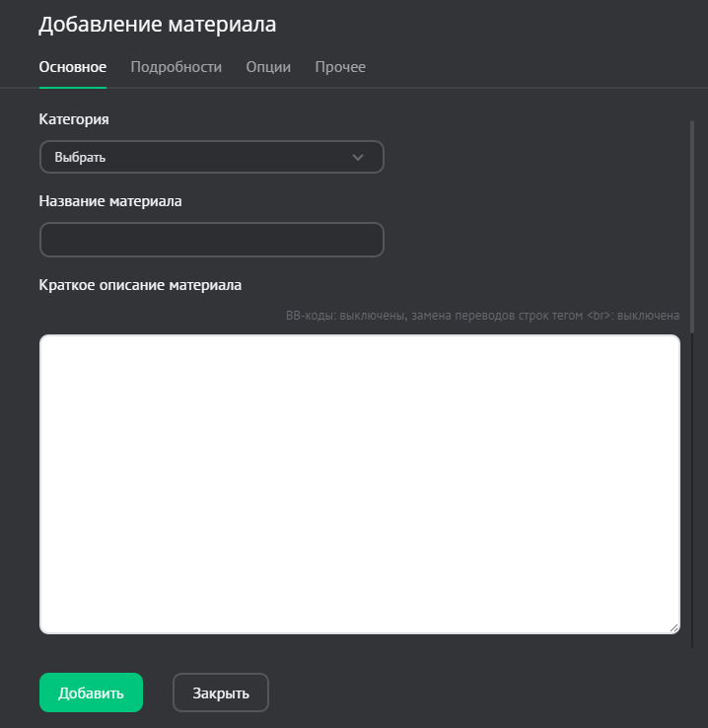Screen dimensions: 708x728
Task: Focus the Название материала input field
Action: click(211, 240)
